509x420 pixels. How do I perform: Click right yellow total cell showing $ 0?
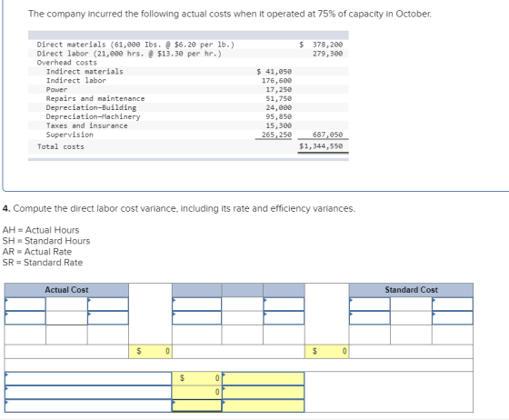click(x=327, y=352)
